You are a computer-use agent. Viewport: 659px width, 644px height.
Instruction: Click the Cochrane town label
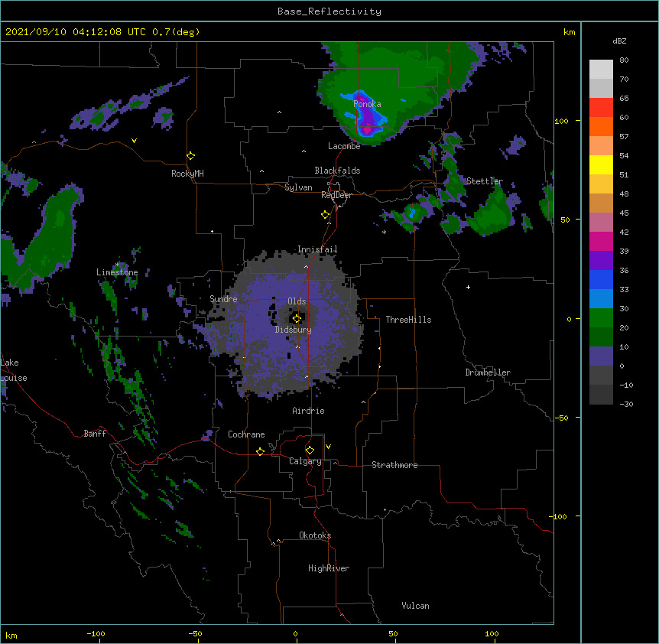tap(246, 434)
